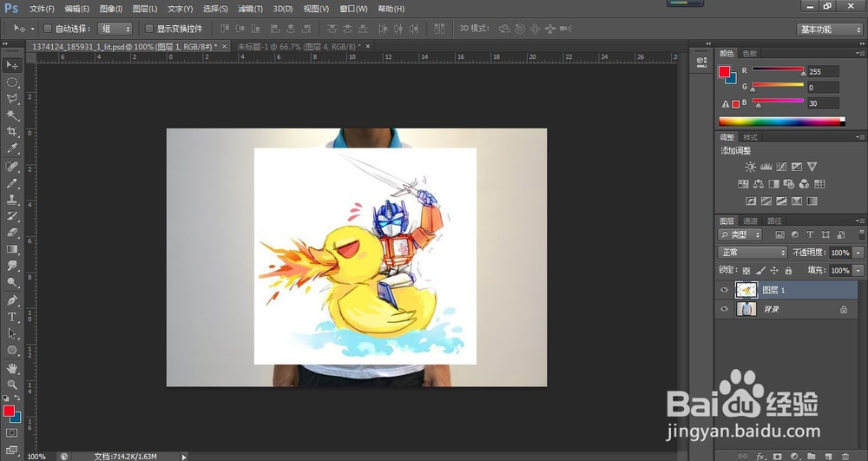Add a Vibrance adjustment (triangle icon)

812,167
